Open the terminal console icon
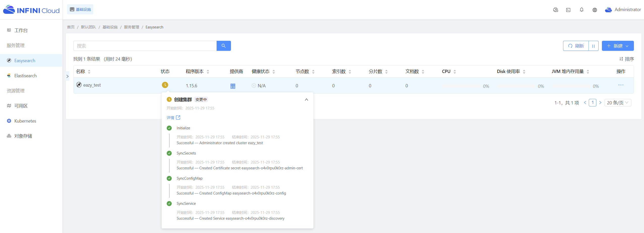This screenshot has height=233, width=644. (x=568, y=10)
